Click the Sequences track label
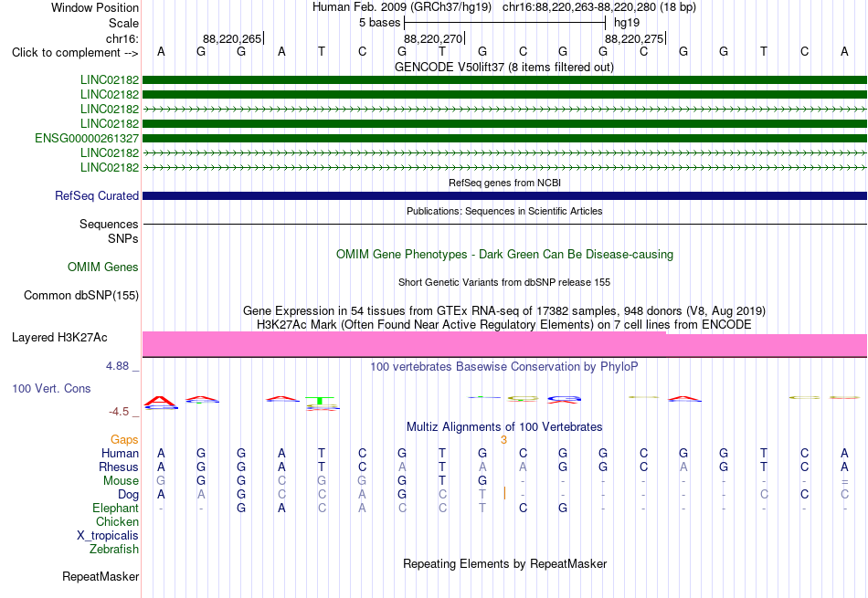The width and height of the screenshot is (868, 598). [109, 224]
